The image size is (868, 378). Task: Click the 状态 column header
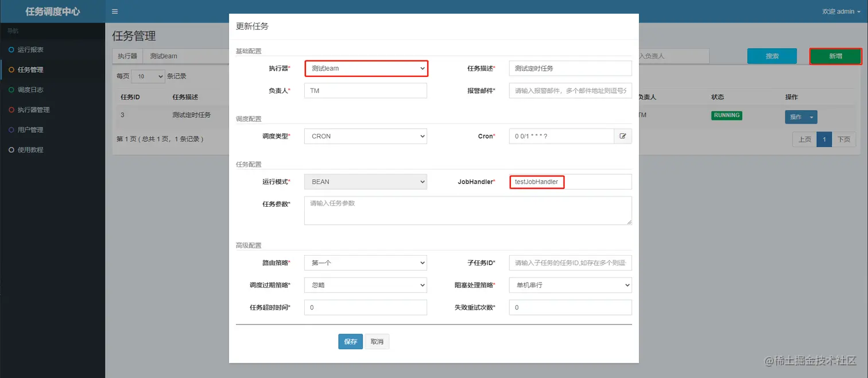click(x=718, y=97)
